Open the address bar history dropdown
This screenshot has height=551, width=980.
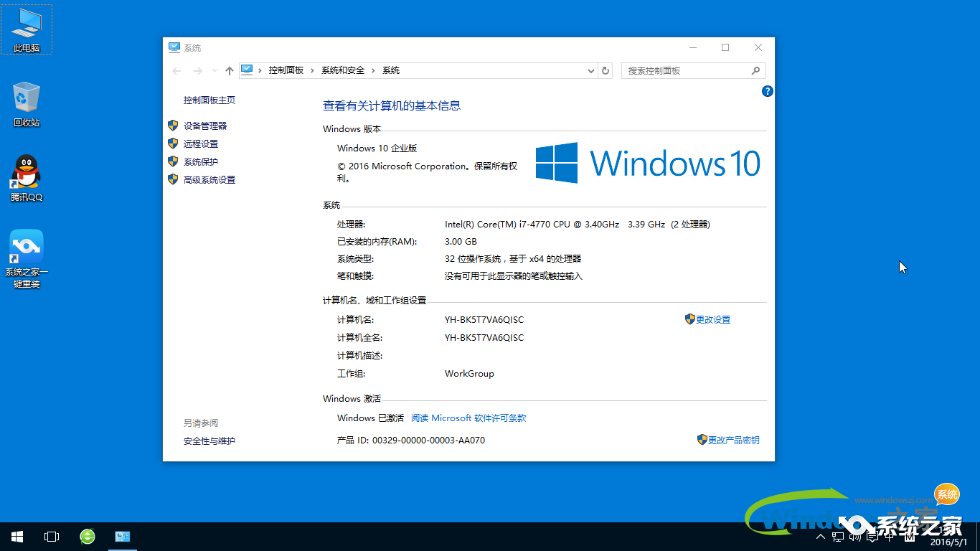point(590,70)
